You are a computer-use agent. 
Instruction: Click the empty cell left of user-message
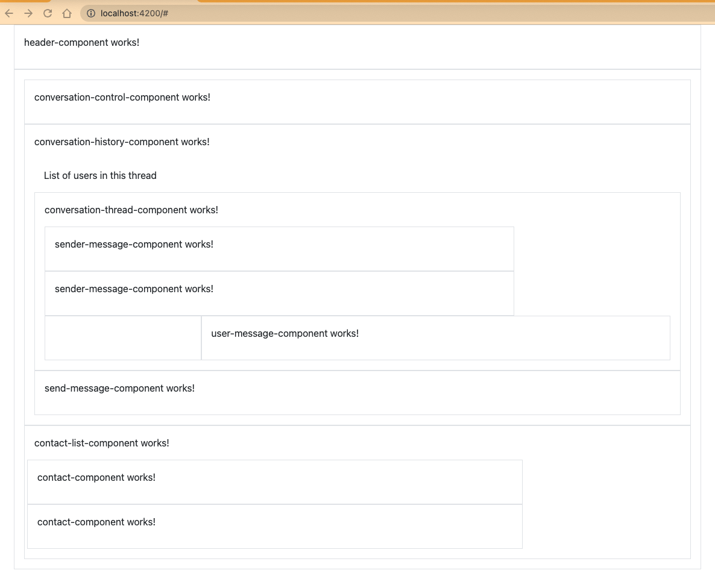click(x=122, y=337)
